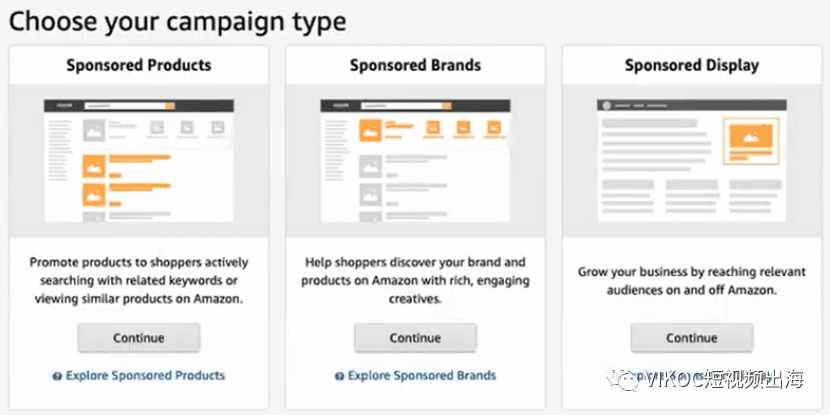This screenshot has width=830, height=415.
Task: Click the WeChat watermark logo icon
Action: coord(624,380)
